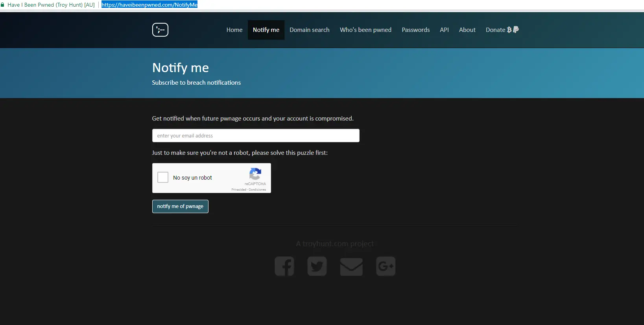Click the haveibeenpwned.com/NotifyMe URL
The image size is (644, 325).
click(149, 5)
